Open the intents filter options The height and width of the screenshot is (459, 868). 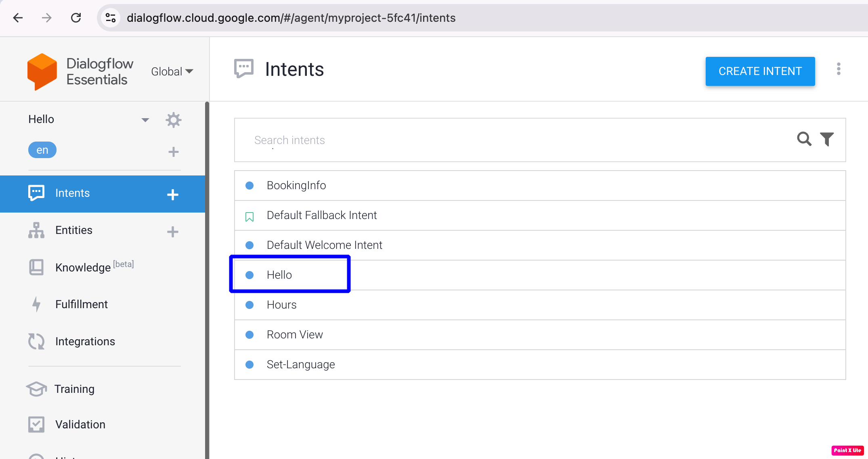[826, 139]
